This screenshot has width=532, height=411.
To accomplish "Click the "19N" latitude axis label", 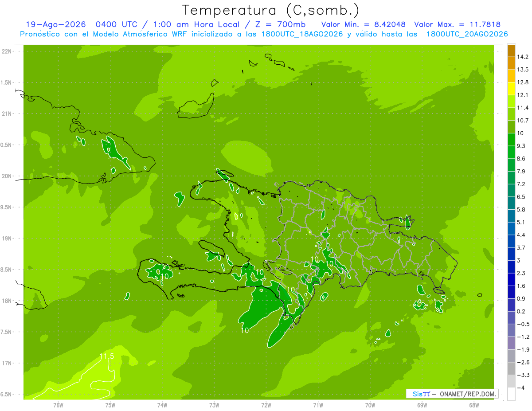I will [x=7, y=239].
